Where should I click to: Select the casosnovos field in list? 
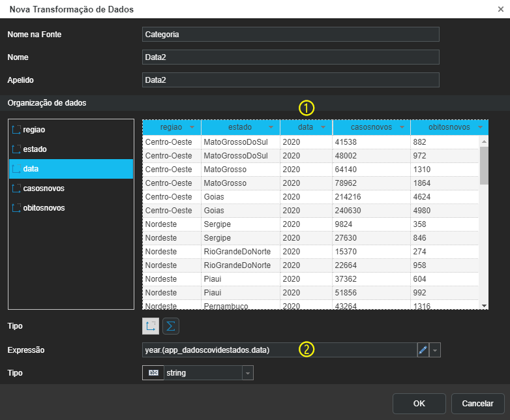coord(71,188)
